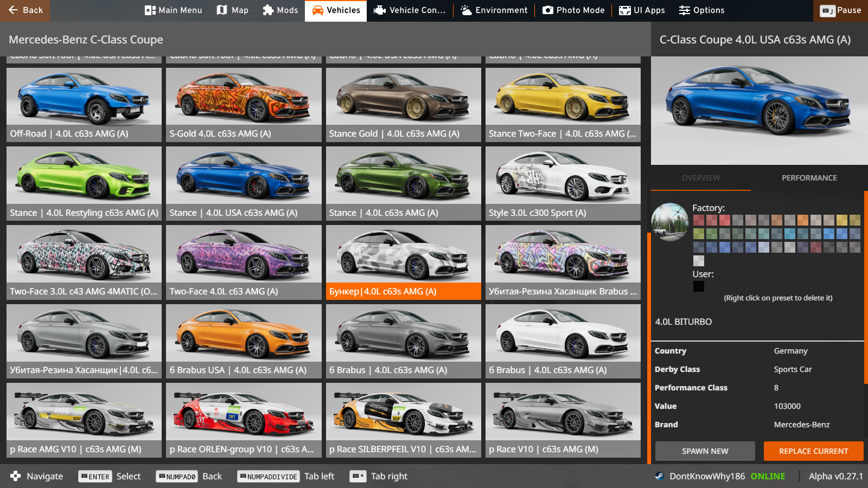Click the '4.0L BITURBO' description text
Viewport: 868px width, 488px height.
[684, 322]
